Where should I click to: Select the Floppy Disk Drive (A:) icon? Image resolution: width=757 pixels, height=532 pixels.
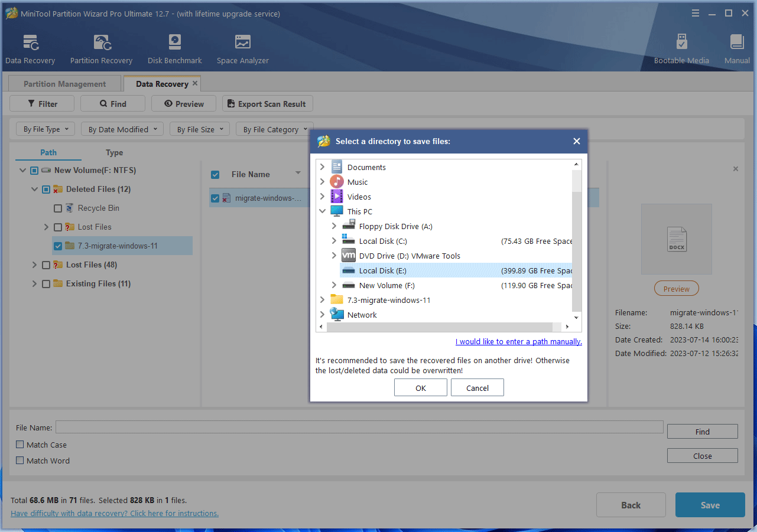(349, 226)
